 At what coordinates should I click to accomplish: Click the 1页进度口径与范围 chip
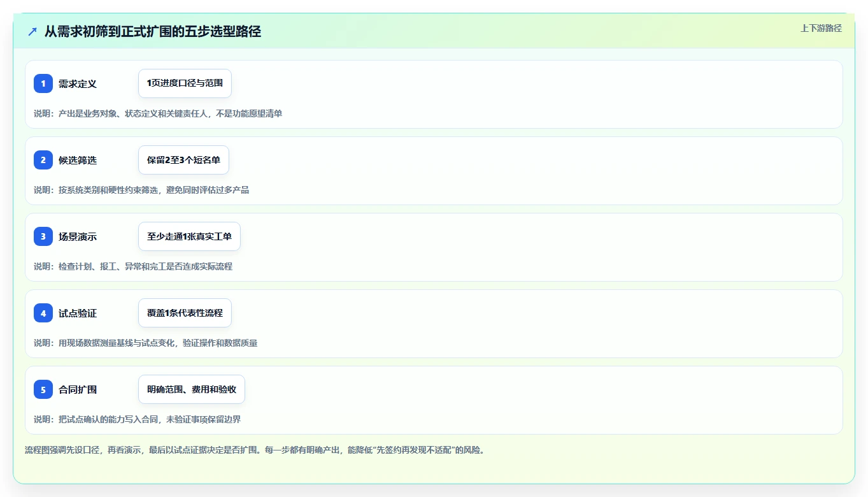(185, 83)
